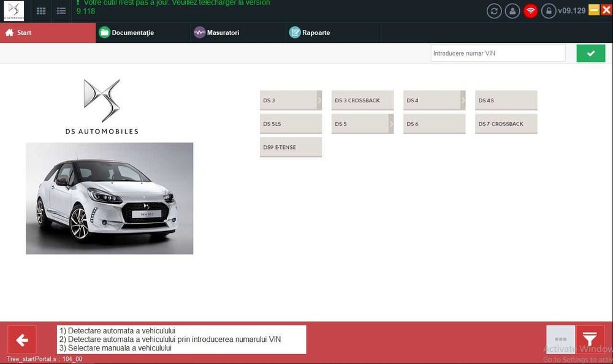Image resolution: width=613 pixels, height=364 pixels.
Task: Minimize the application window
Action: 594,10
